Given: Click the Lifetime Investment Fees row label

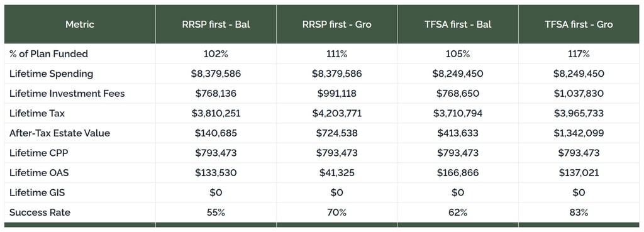Looking at the screenshot, I should (x=67, y=93).
